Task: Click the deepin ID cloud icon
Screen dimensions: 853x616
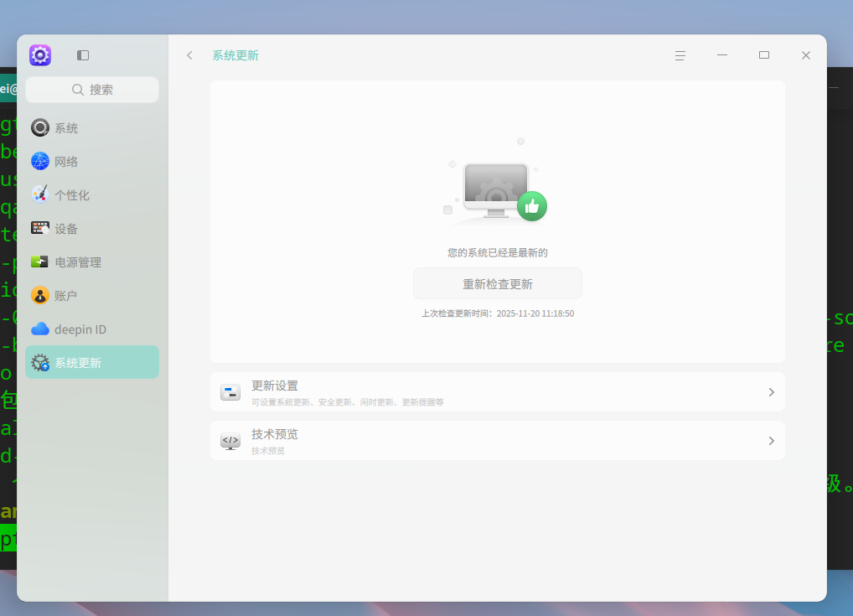Action: [x=39, y=329]
